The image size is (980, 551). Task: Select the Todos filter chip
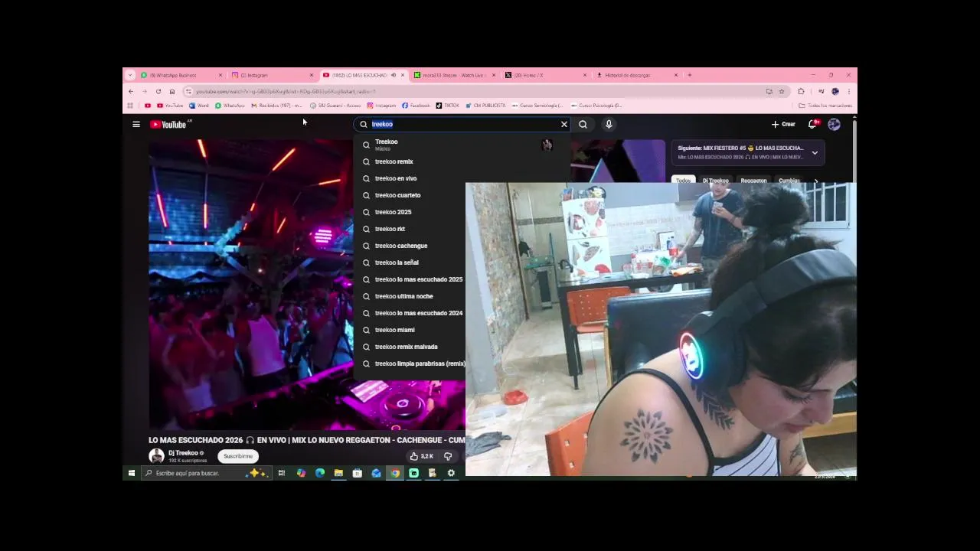coord(683,181)
